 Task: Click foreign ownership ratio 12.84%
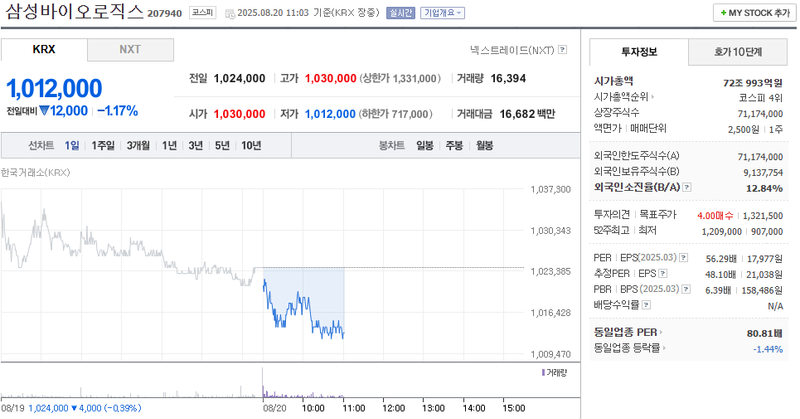(x=764, y=188)
